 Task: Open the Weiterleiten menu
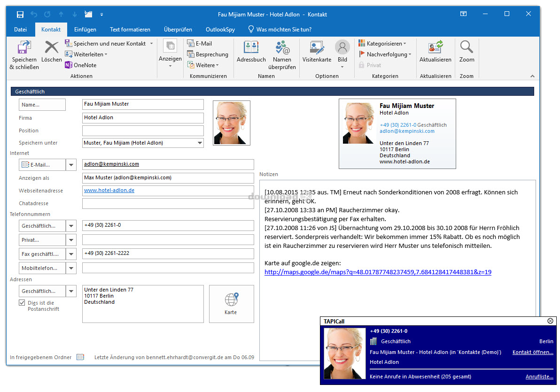tap(86, 54)
